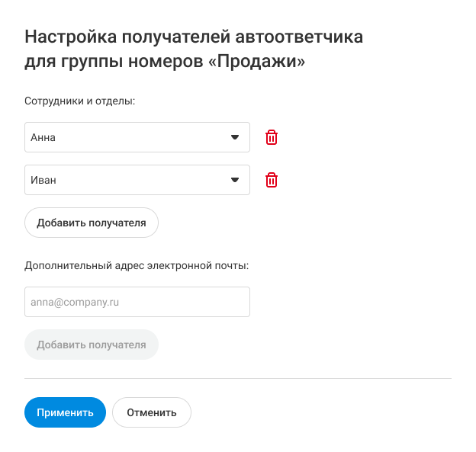The height and width of the screenshot is (452, 476).
Task: Click the horizontal divider above Применить
Action: 238,378
